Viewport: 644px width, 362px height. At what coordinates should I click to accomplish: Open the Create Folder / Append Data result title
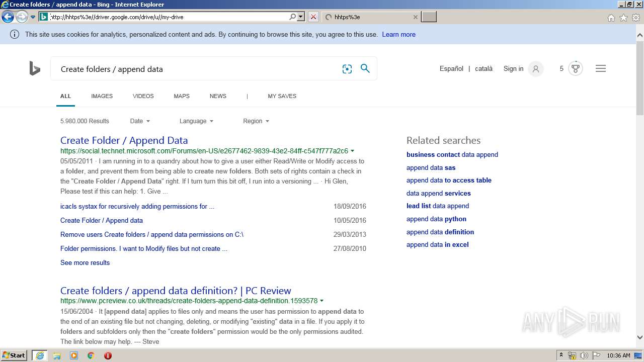click(124, 140)
